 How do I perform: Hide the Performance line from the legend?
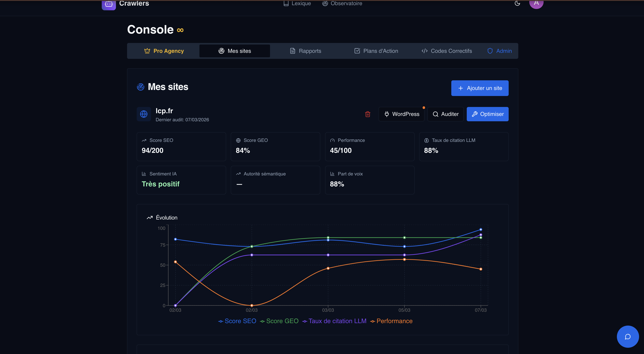click(x=391, y=321)
